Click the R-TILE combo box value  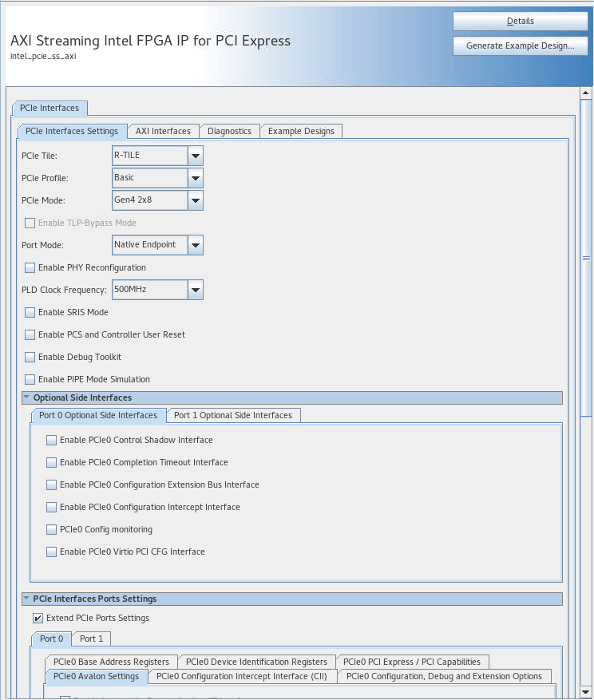(x=149, y=156)
